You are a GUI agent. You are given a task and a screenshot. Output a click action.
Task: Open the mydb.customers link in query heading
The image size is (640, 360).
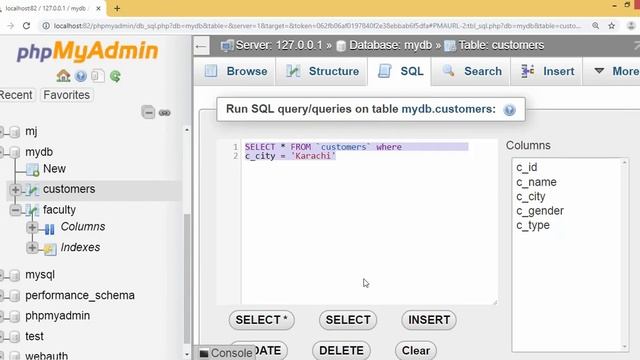click(448, 109)
